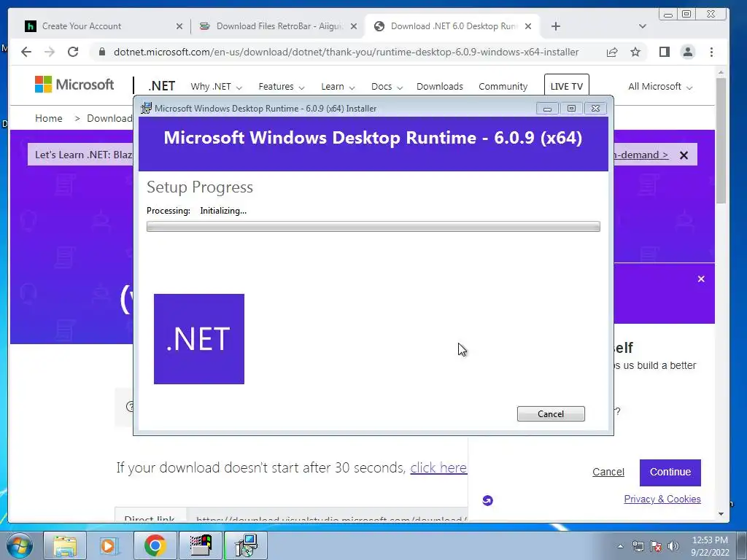Reload the current page

[73, 52]
